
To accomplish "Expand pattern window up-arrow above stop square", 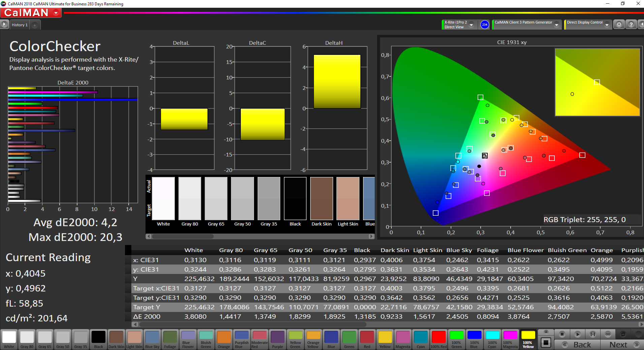I will point(546,332).
